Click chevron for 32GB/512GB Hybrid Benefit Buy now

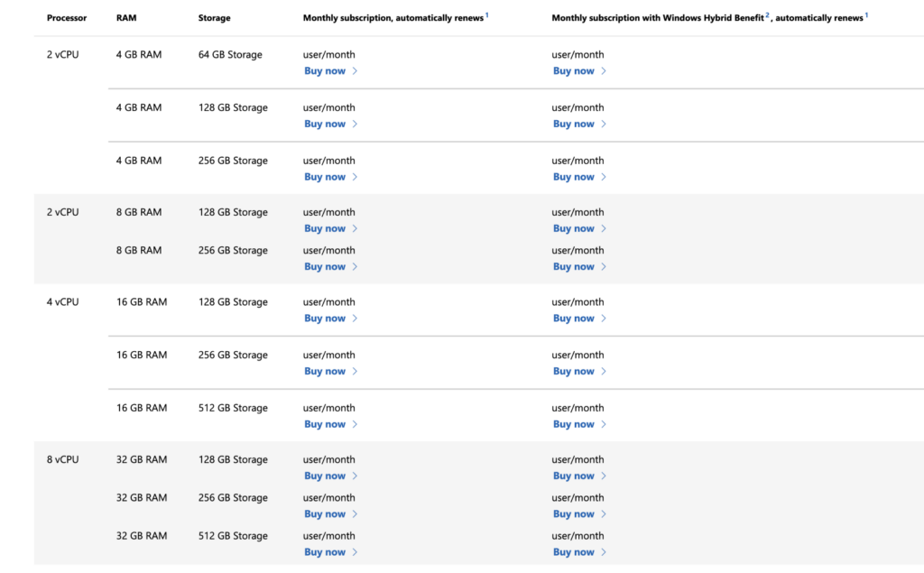(604, 552)
